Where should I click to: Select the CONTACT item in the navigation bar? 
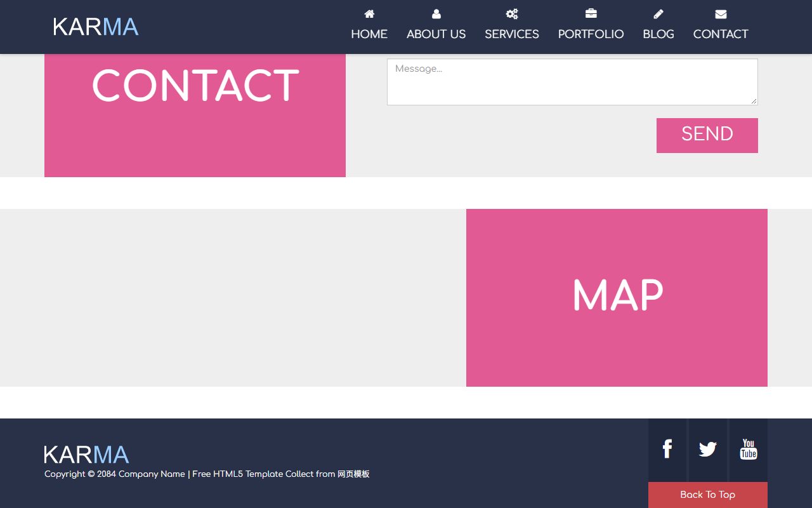click(721, 34)
